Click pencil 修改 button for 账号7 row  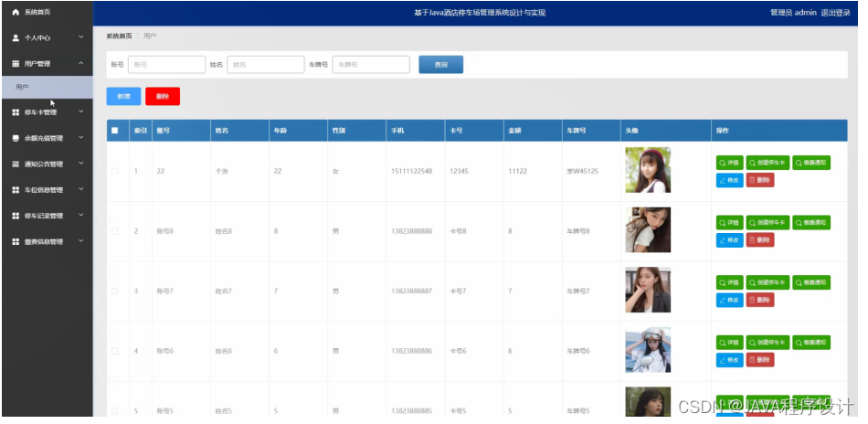click(x=730, y=300)
